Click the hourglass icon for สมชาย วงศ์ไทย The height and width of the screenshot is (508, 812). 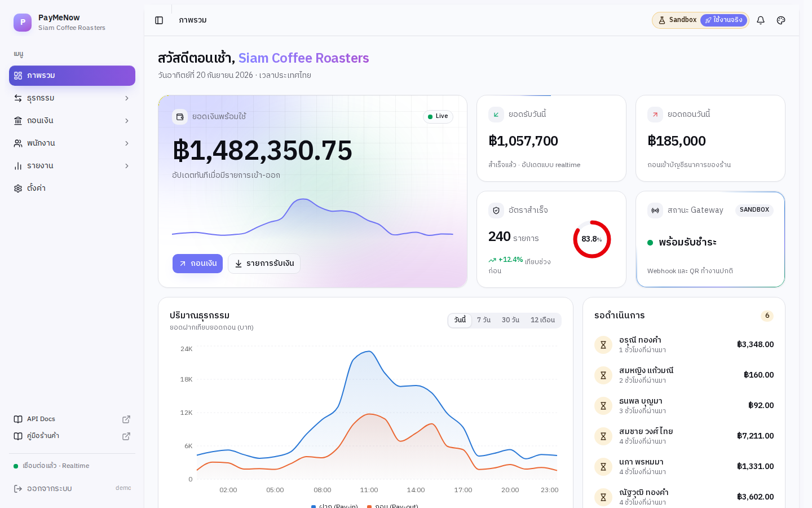(x=603, y=436)
